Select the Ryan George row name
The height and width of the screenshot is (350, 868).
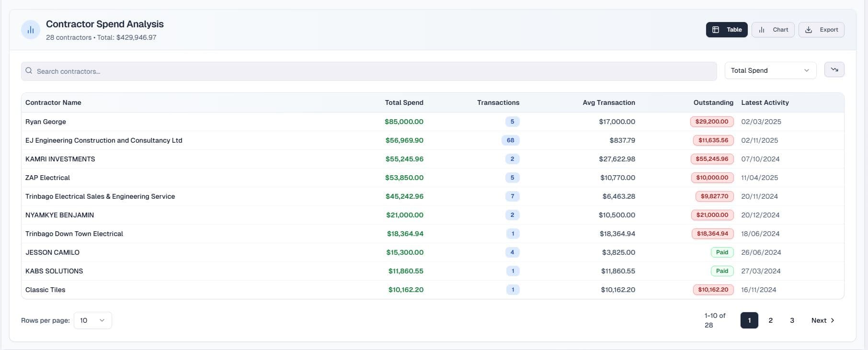(x=46, y=122)
